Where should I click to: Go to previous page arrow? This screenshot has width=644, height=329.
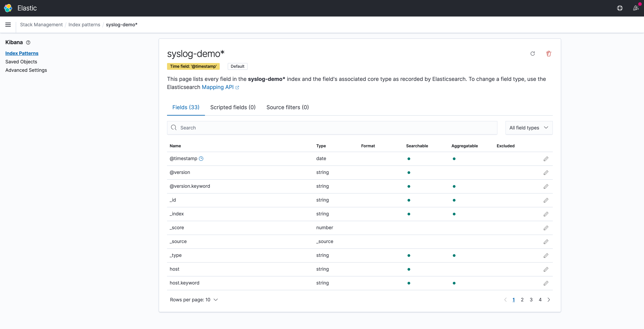(x=505, y=300)
